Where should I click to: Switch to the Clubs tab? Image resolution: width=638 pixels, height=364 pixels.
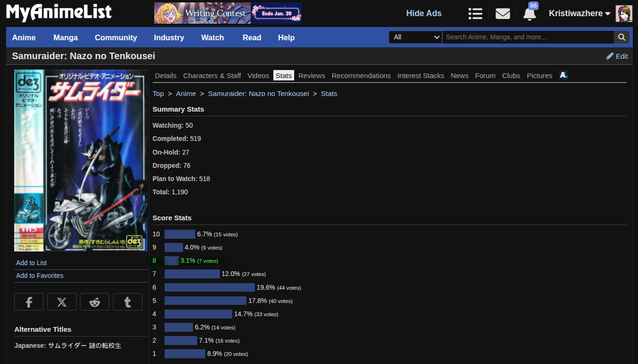click(x=511, y=76)
